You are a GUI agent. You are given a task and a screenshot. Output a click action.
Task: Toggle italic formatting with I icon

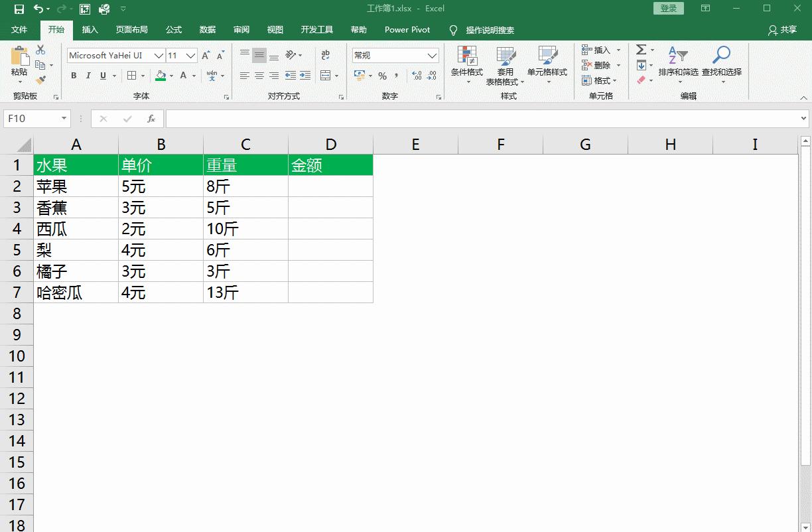pos(88,76)
